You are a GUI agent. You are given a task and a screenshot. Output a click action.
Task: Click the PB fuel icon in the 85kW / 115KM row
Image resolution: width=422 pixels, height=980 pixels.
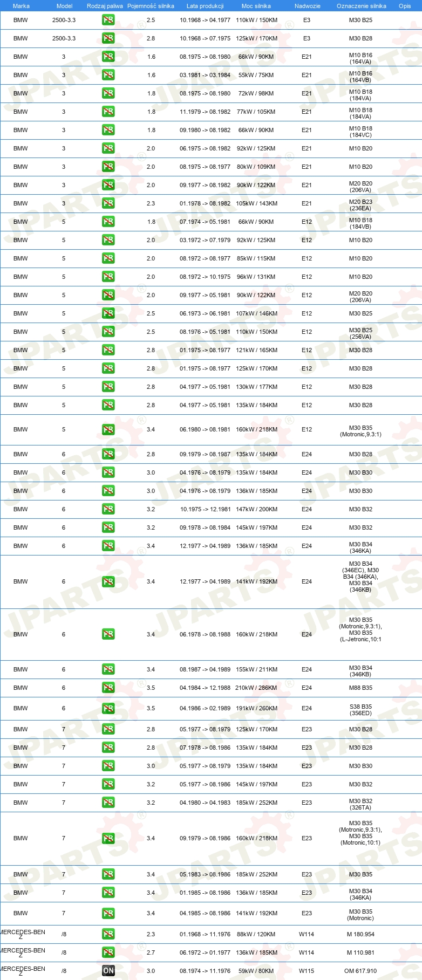[108, 258]
